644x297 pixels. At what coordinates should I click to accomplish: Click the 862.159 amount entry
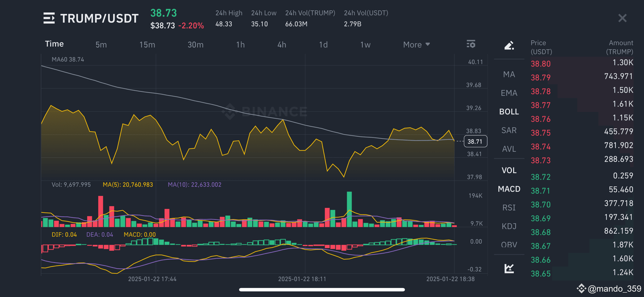coord(619,231)
